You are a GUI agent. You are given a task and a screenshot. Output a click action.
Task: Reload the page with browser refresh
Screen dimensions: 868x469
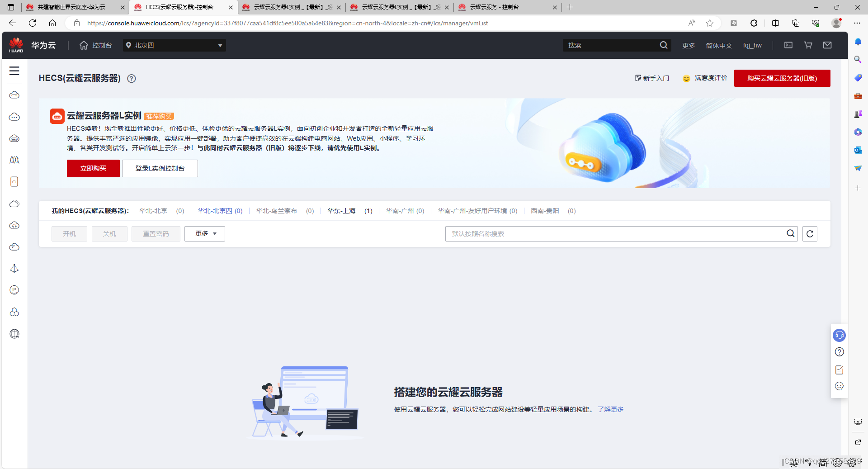[x=33, y=23]
